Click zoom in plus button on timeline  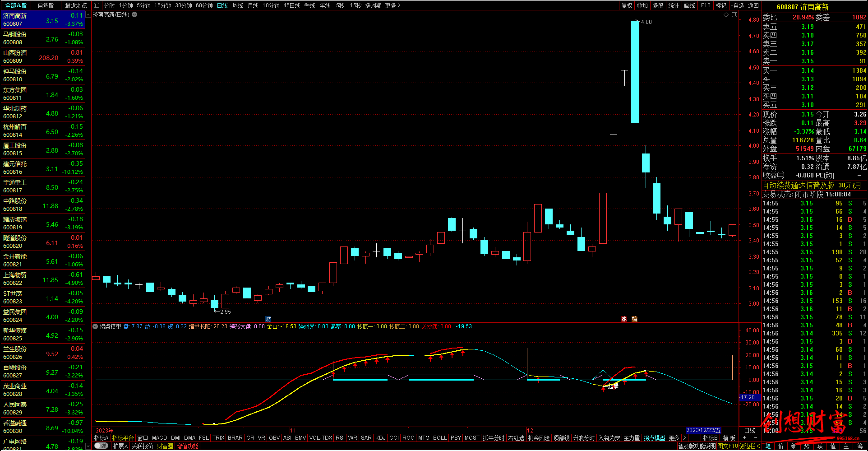(744, 438)
